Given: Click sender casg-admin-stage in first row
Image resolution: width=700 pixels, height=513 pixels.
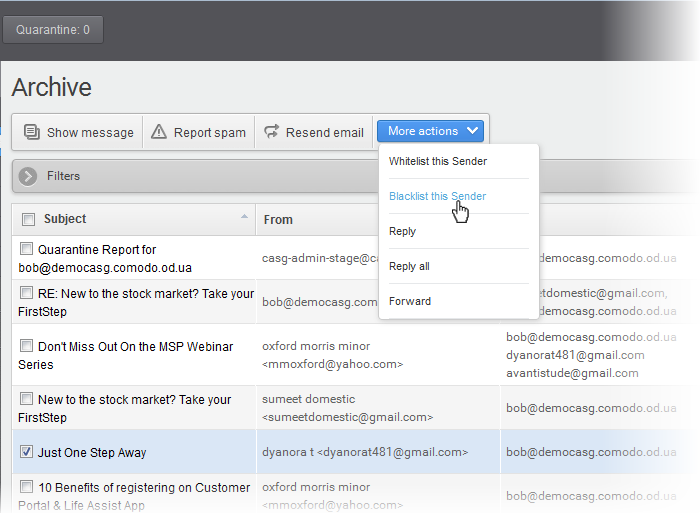Looking at the screenshot, I should [320, 258].
